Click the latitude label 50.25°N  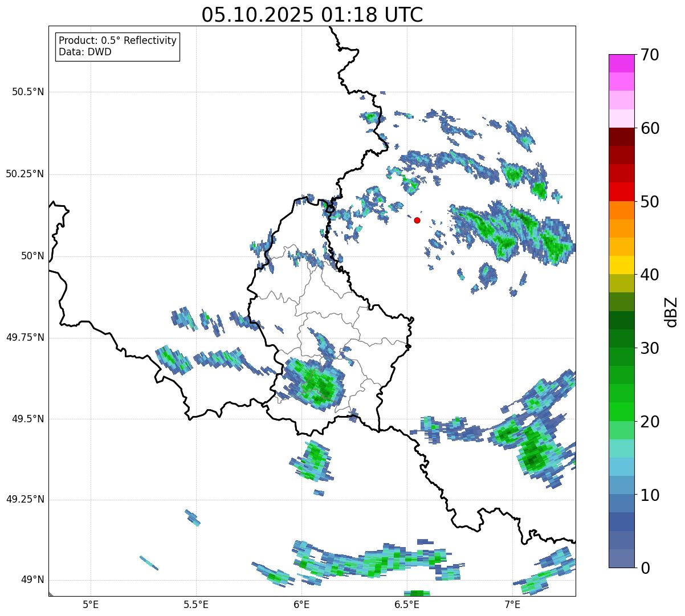[25, 174]
